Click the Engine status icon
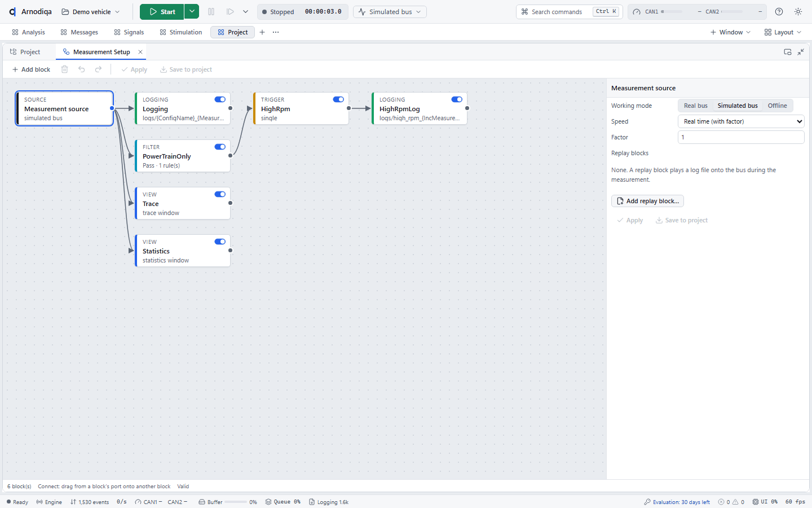The image size is (812, 508). pyautogui.click(x=39, y=502)
